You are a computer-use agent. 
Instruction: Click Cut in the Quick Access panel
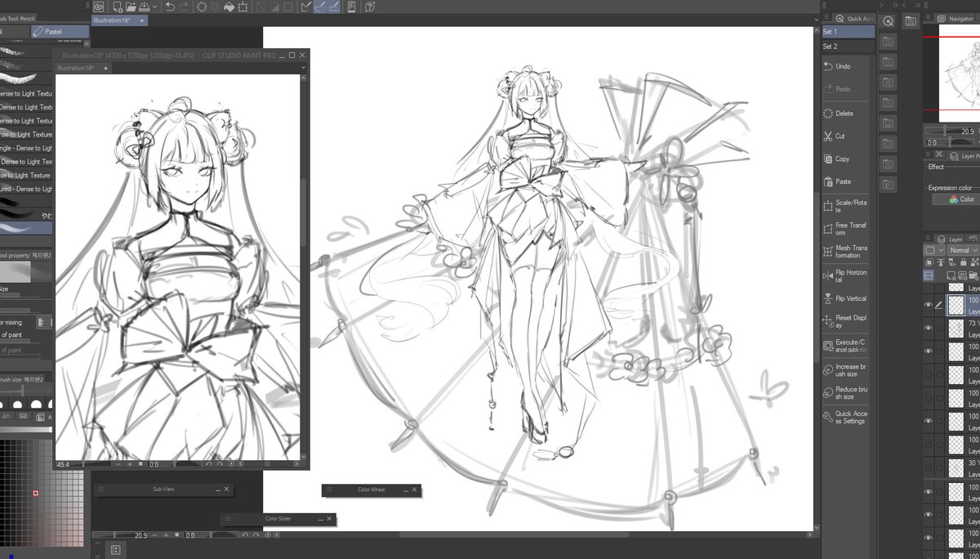pyautogui.click(x=844, y=136)
